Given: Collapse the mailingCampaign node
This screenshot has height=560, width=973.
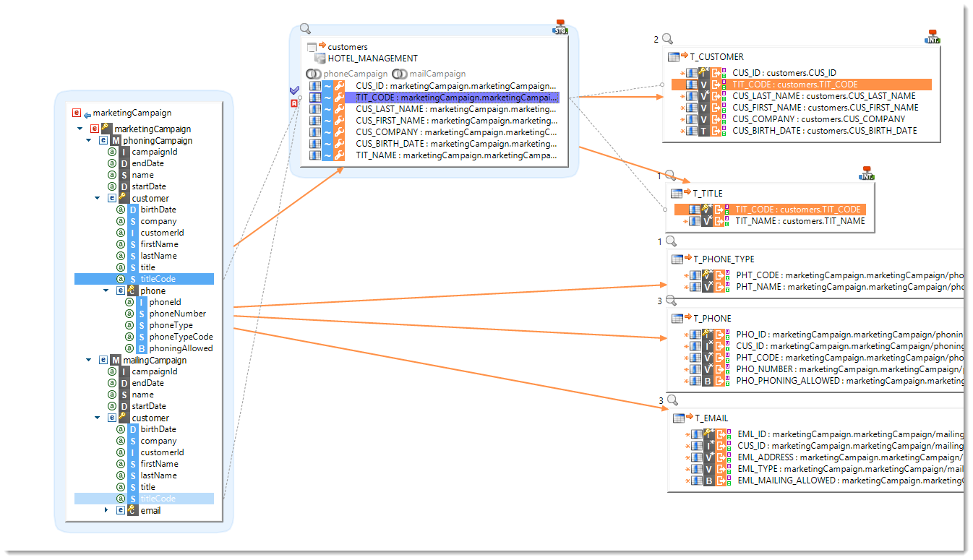Looking at the screenshot, I should point(89,360).
